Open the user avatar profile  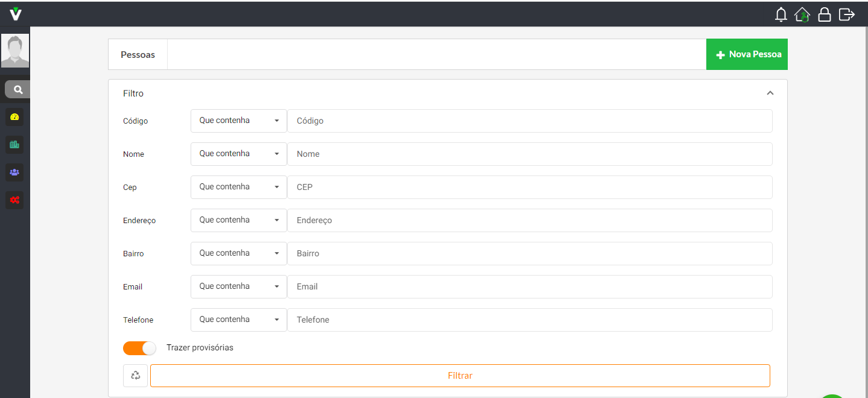[15, 50]
